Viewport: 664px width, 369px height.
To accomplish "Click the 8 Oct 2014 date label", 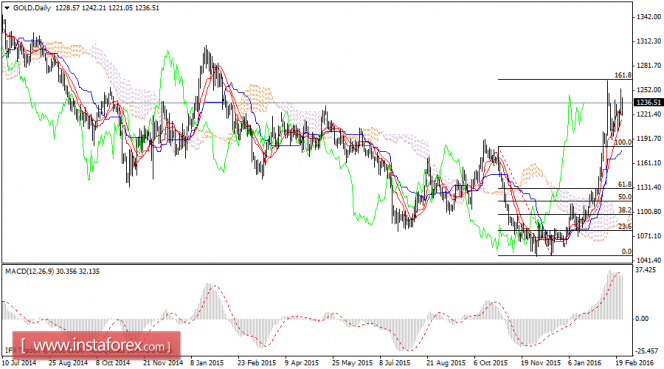I will tap(113, 363).
